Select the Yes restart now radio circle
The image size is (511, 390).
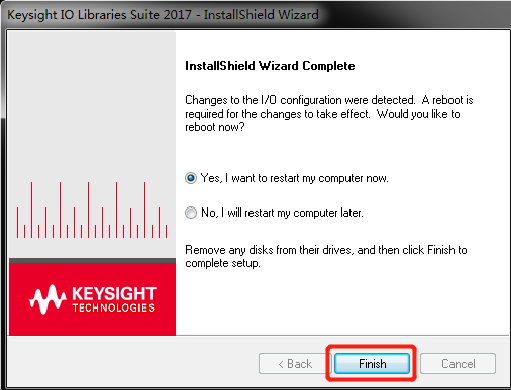[191, 178]
